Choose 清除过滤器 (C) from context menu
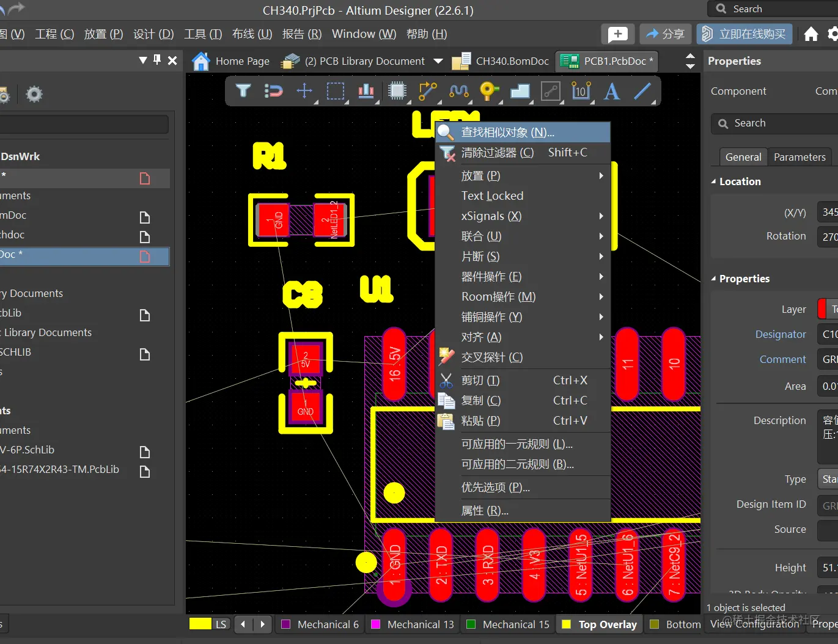Image resolution: width=838 pixels, height=644 pixels. 523,153
